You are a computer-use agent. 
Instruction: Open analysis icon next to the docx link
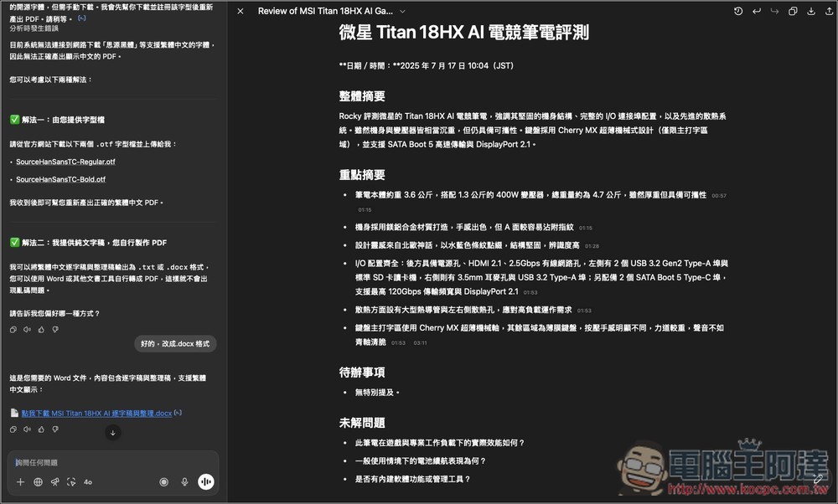pos(178,413)
